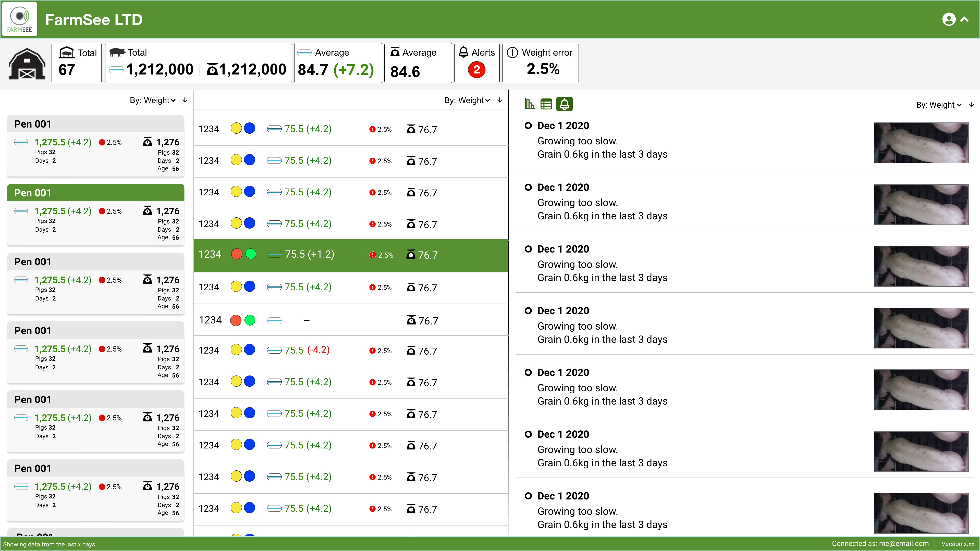Click the bell icon in Alerts card

click(x=463, y=52)
